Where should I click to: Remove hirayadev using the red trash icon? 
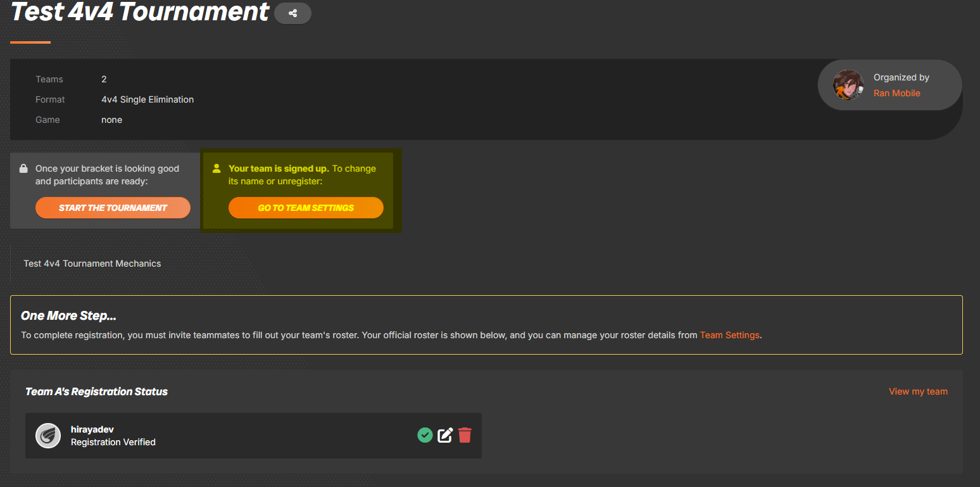click(465, 435)
